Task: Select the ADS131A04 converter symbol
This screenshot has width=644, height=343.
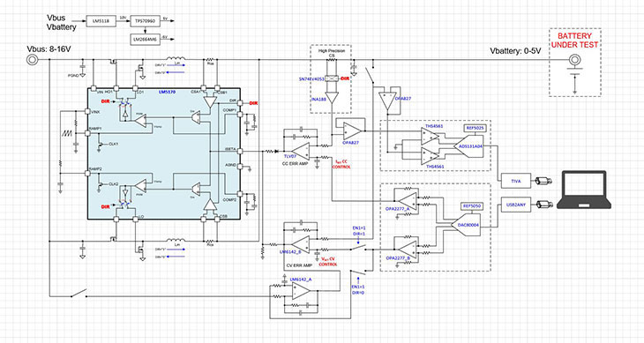Action: pyautogui.click(x=469, y=146)
